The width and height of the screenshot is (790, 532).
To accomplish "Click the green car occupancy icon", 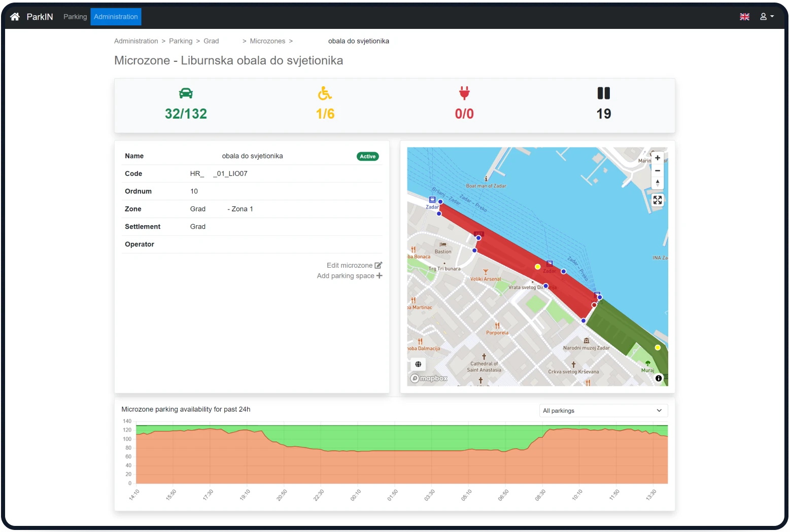I will [x=186, y=93].
